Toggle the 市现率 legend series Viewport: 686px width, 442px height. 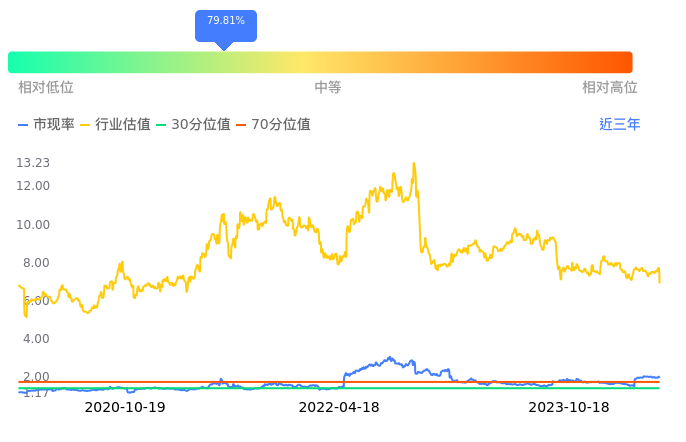[x=46, y=125]
